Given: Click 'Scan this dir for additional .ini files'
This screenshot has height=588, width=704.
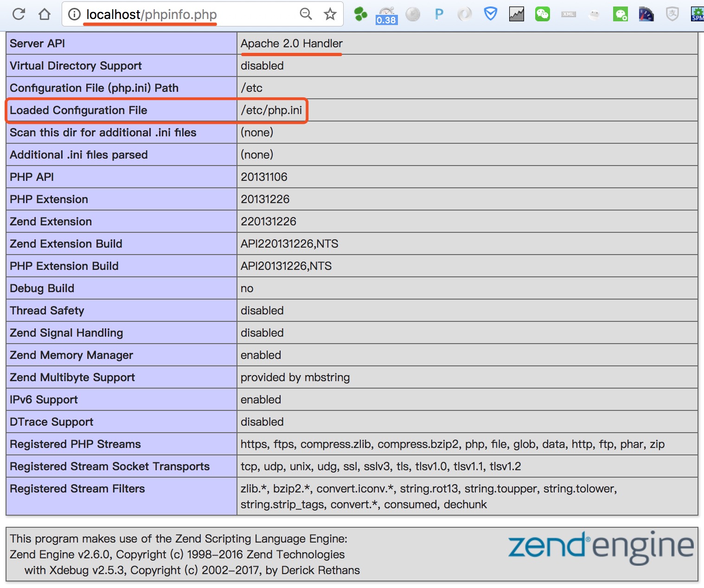Looking at the screenshot, I should (103, 133).
